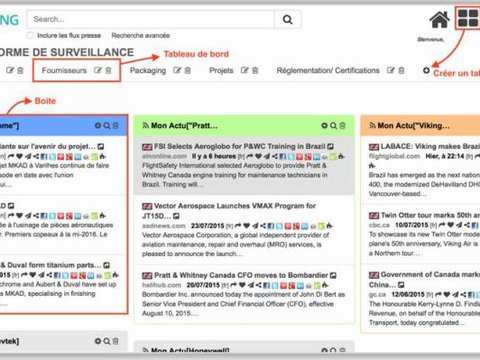Visit gc.ca source link

coord(377,295)
